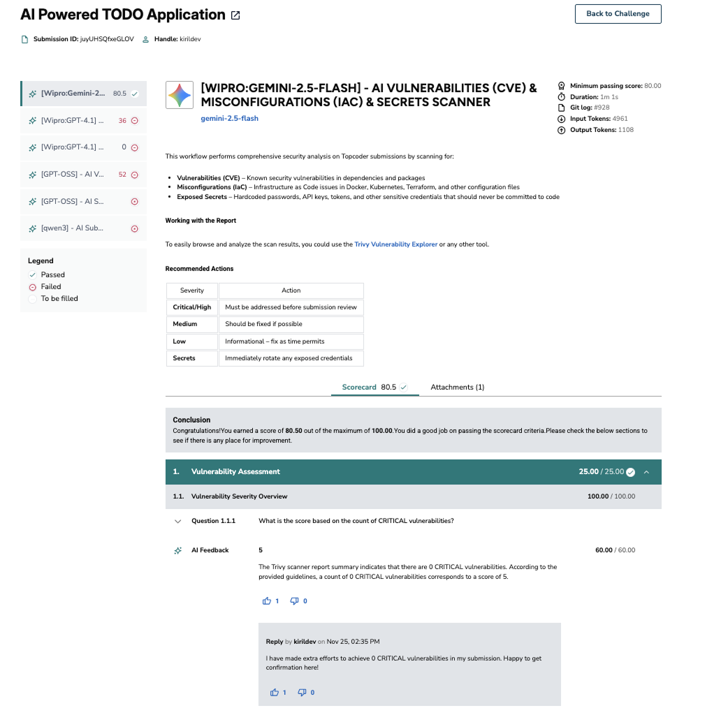Click the Medium severity table cell
This screenshot has width=728, height=715.
coord(191,324)
